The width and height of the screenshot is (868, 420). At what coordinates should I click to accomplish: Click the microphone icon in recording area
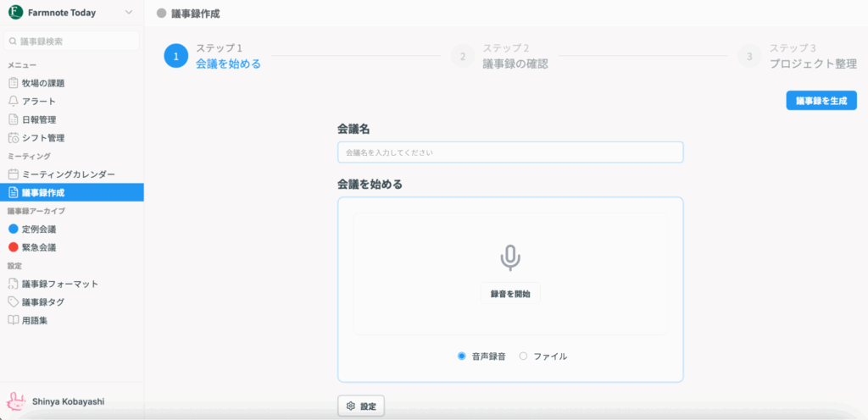(509, 258)
